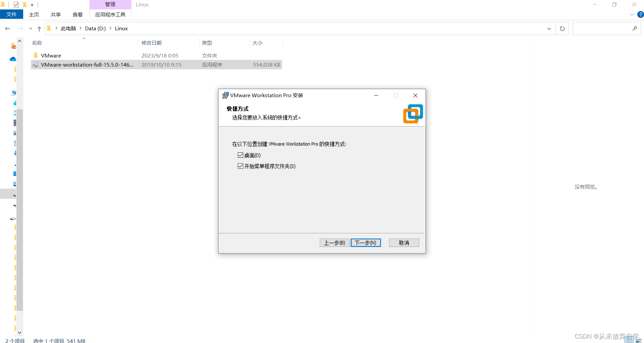
Task: Expand the ribbon with the chevron
Action: (x=632, y=14)
